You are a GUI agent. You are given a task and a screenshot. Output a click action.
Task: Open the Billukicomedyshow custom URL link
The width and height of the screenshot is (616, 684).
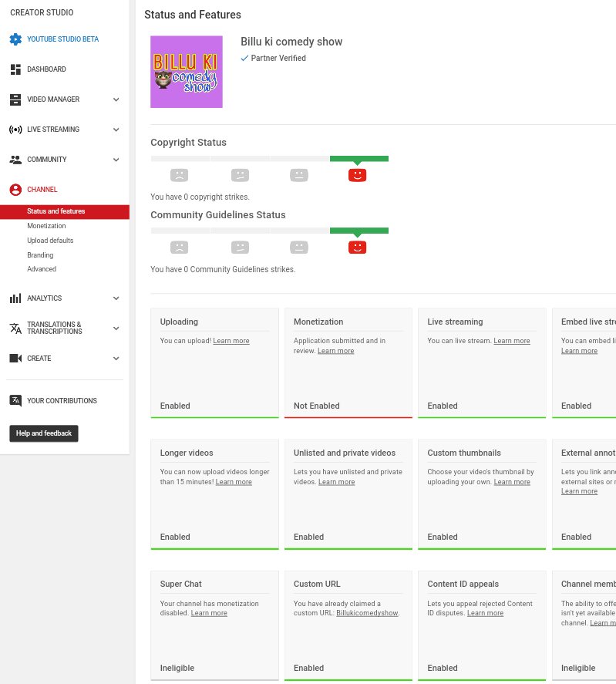coord(367,613)
